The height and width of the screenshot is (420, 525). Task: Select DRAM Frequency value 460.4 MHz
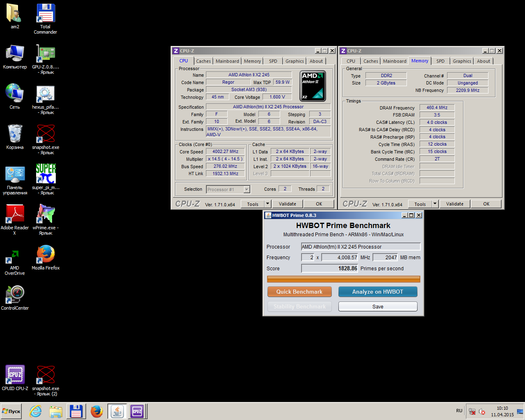[437, 107]
